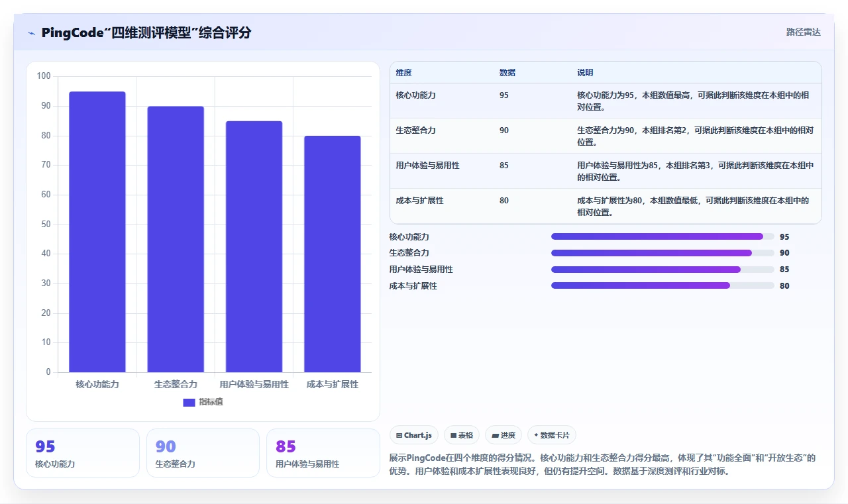This screenshot has width=848, height=504.
Task: Click the summary paragraph starting 展示PingCode
Action: (x=603, y=465)
